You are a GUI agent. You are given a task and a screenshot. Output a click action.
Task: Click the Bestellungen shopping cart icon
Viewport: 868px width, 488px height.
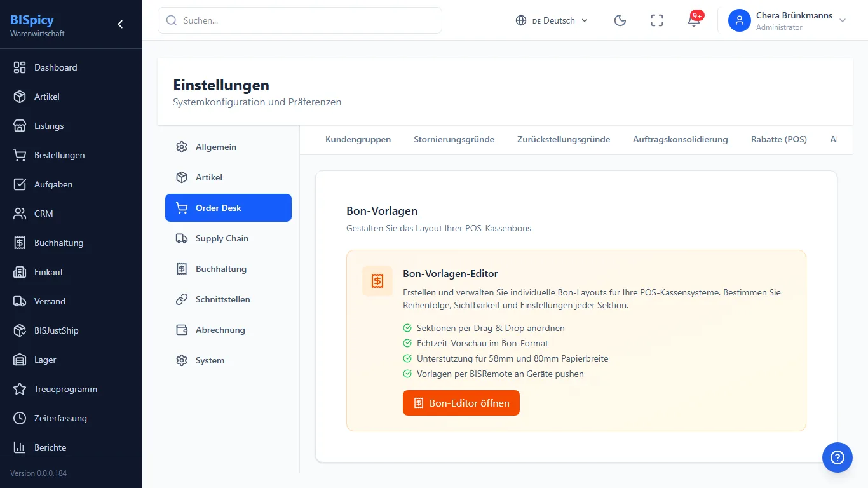20,155
